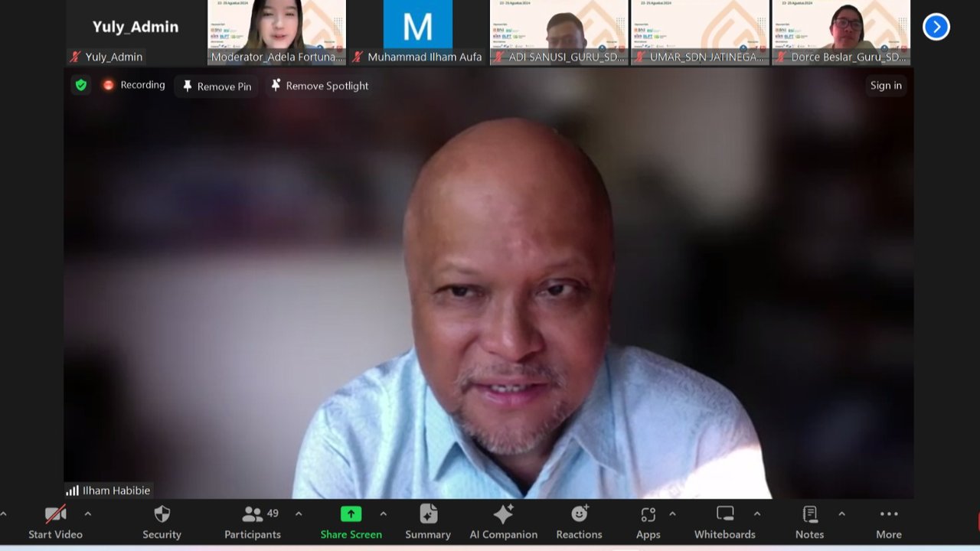Open the Participants panel
This screenshot has height=551, width=980.
coord(252,522)
